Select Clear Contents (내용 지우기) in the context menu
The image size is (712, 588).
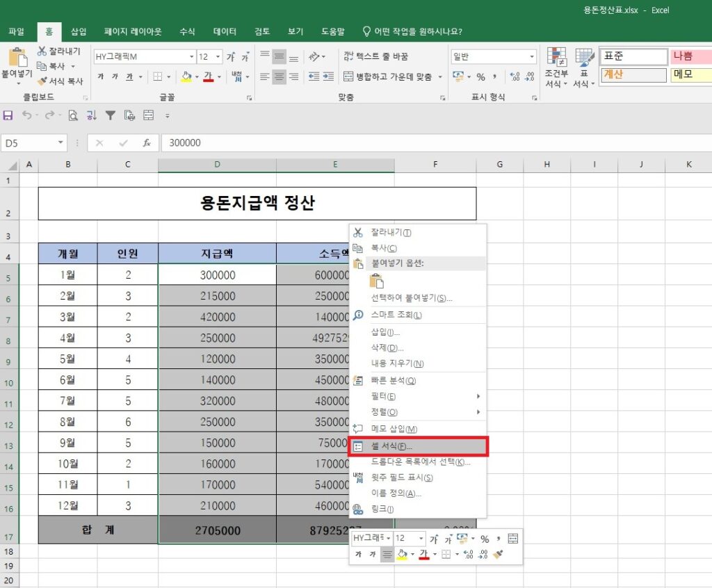coord(417,364)
